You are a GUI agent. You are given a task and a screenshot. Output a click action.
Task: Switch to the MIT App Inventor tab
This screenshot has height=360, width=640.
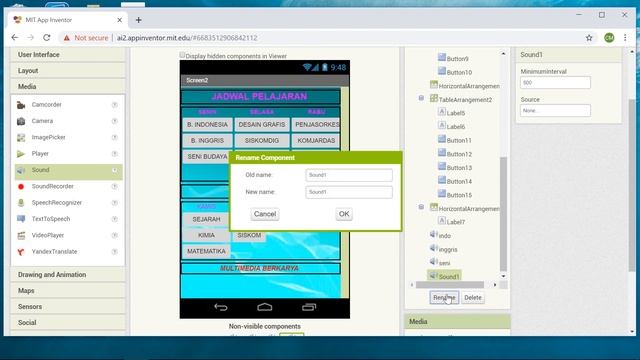point(67,20)
